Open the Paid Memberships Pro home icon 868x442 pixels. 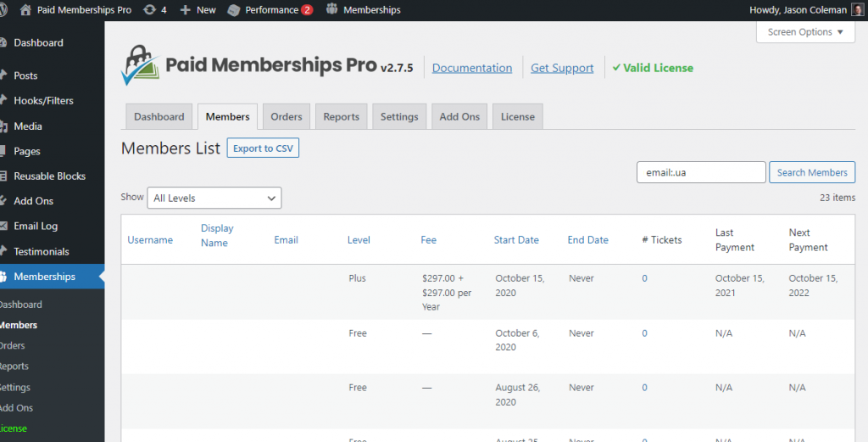[x=25, y=10]
